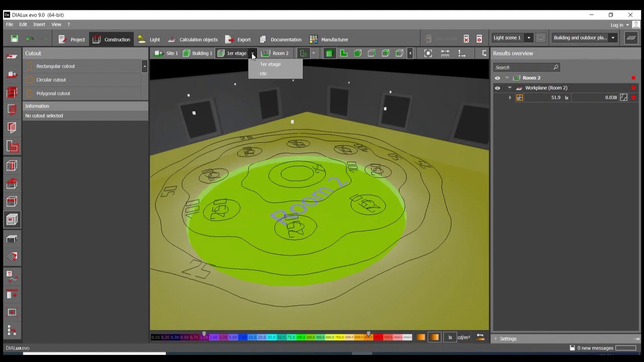Toggle the '1er etage' storey dropdown arrow

click(x=253, y=53)
